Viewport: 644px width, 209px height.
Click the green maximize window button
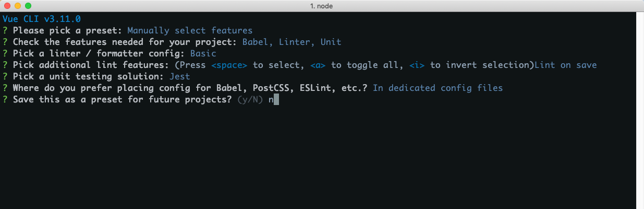tap(28, 6)
